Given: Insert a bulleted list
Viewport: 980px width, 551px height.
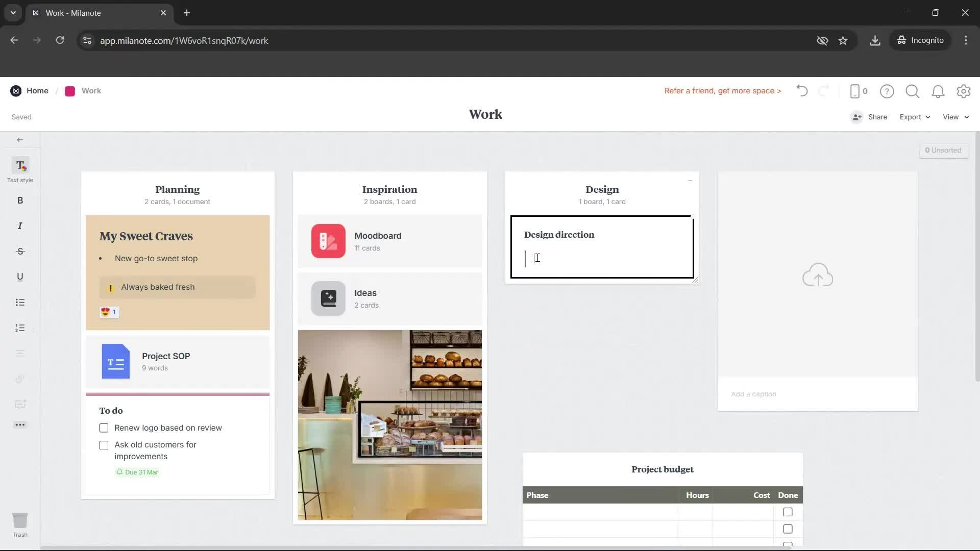Looking at the screenshot, I should coord(20,302).
